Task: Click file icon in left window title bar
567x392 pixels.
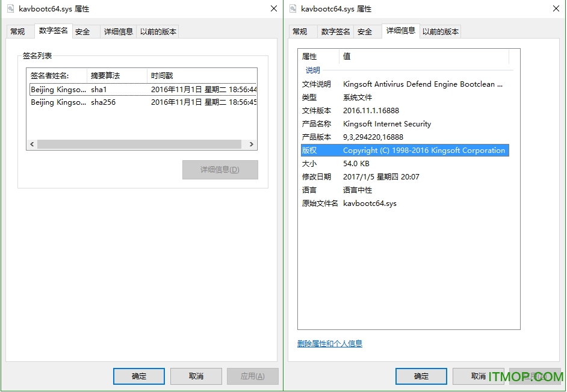Action: tap(11, 8)
